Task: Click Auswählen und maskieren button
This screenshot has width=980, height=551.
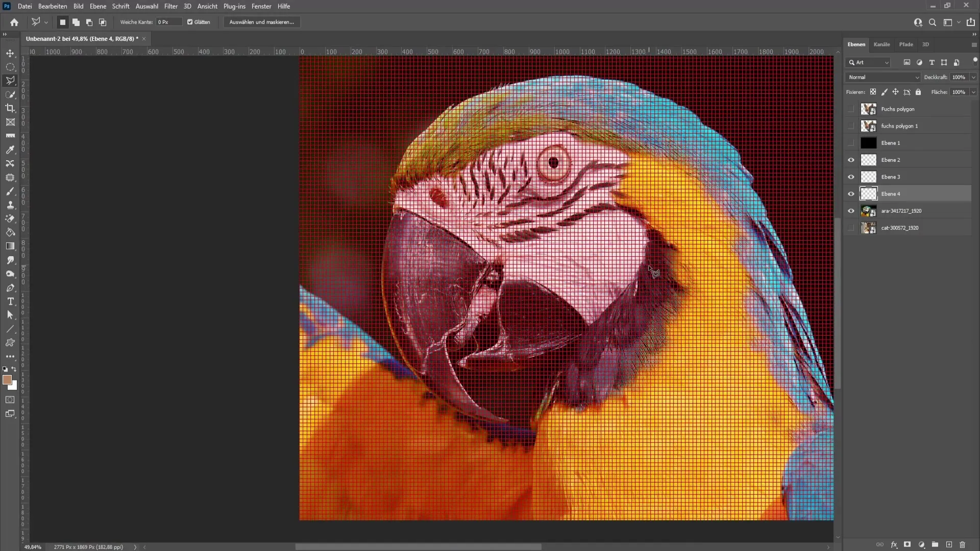Action: pyautogui.click(x=262, y=22)
